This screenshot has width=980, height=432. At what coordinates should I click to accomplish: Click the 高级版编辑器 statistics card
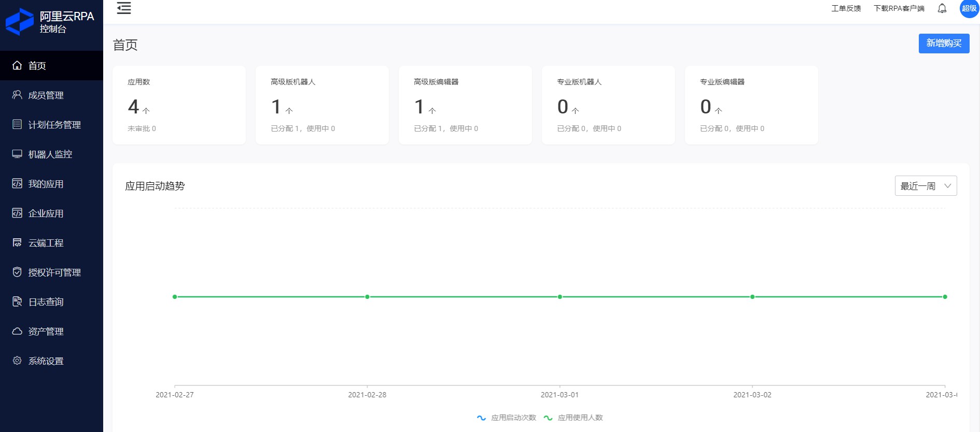point(465,105)
